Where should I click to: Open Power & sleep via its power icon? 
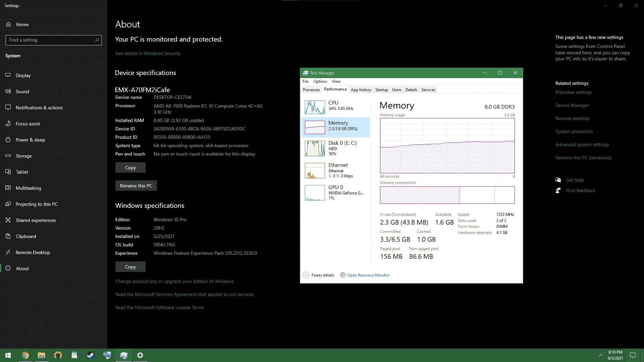click(x=8, y=140)
